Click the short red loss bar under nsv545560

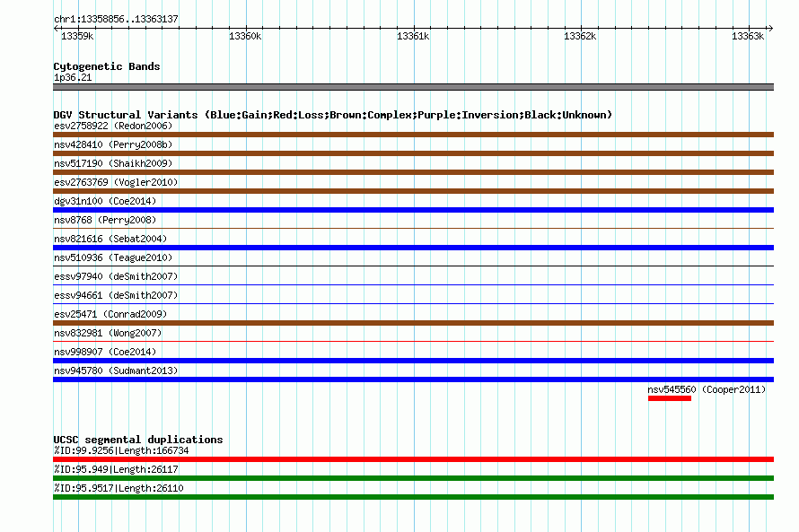point(670,398)
